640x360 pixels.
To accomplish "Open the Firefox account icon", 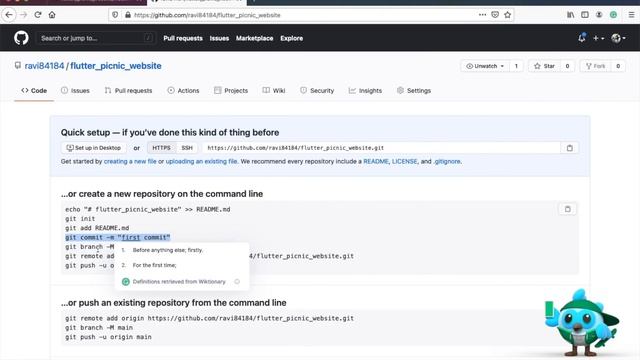I will [599, 15].
